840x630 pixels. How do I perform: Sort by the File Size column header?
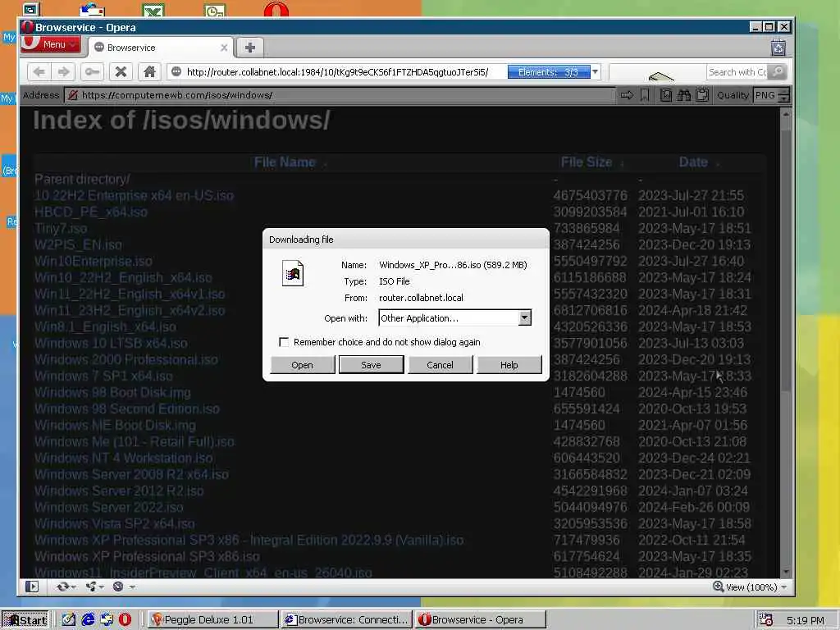click(x=587, y=162)
